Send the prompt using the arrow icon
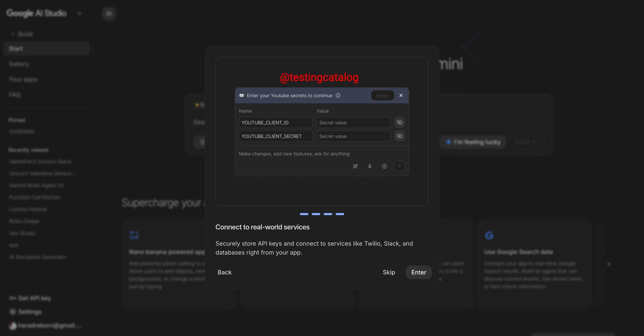The image size is (644, 336). 399,166
